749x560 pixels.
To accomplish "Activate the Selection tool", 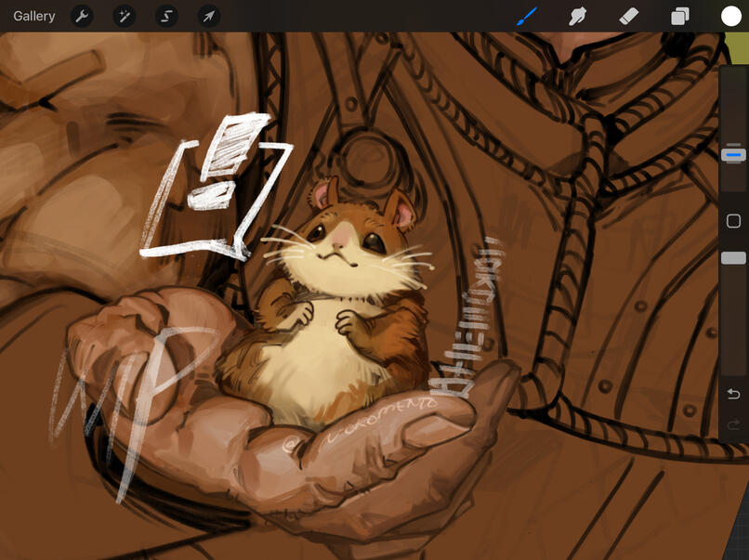I will coord(166,16).
